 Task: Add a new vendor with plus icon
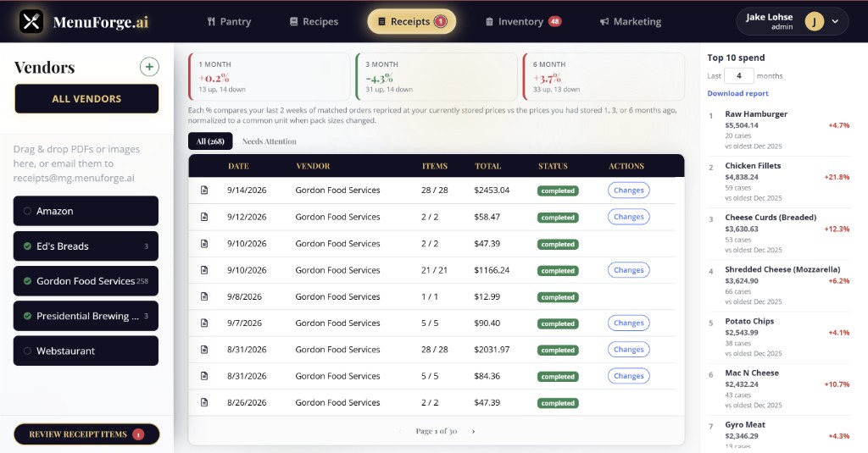point(149,67)
